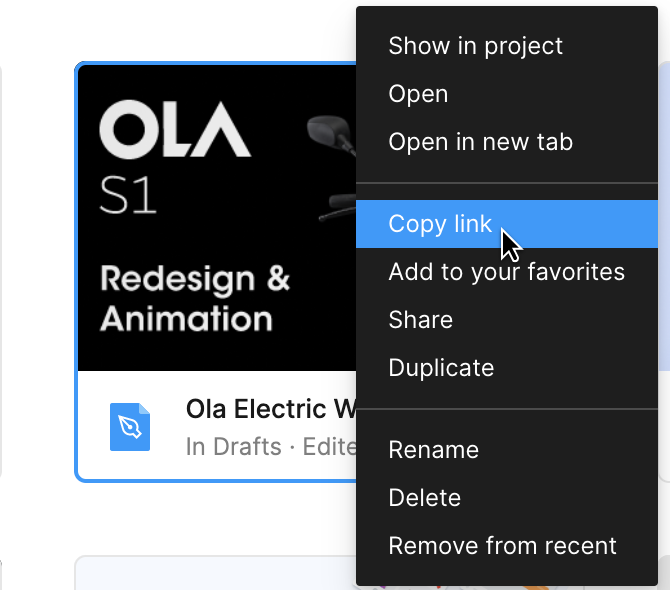This screenshot has width=670, height=590.
Task: Choose Show in project from context menu
Action: [x=507, y=46]
